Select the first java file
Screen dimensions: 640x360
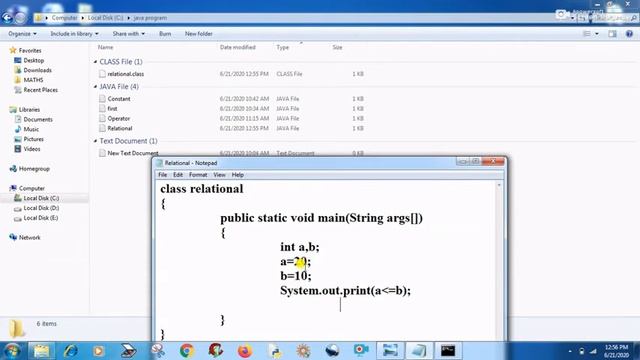coord(112,109)
